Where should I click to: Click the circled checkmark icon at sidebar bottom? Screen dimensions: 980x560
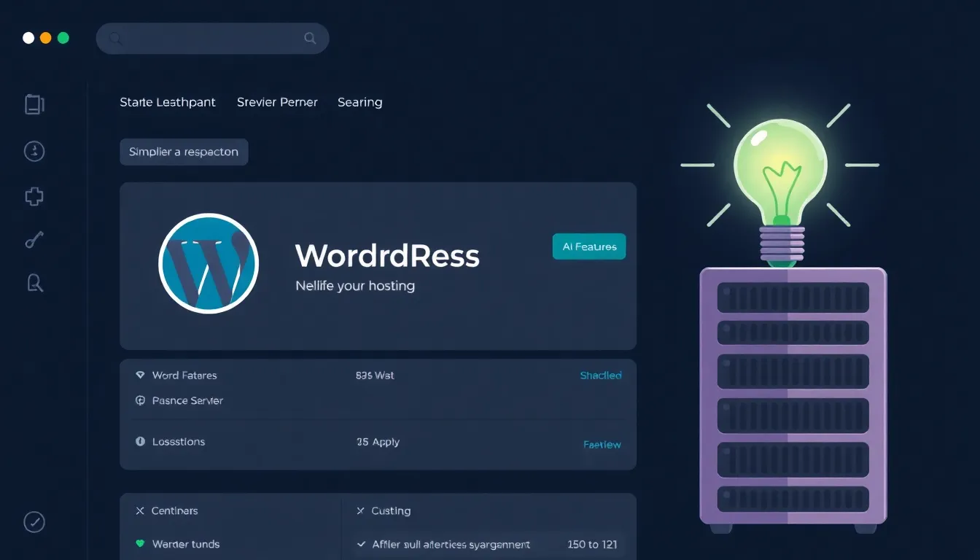34,522
